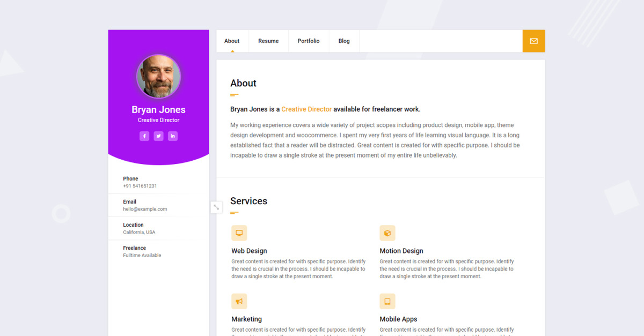Click the phone number +91 541651231
This screenshot has height=336, width=644.
pyautogui.click(x=140, y=186)
